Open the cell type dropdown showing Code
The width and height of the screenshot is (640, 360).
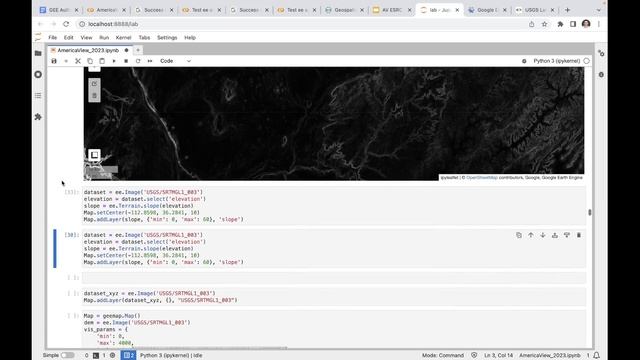coord(175,61)
